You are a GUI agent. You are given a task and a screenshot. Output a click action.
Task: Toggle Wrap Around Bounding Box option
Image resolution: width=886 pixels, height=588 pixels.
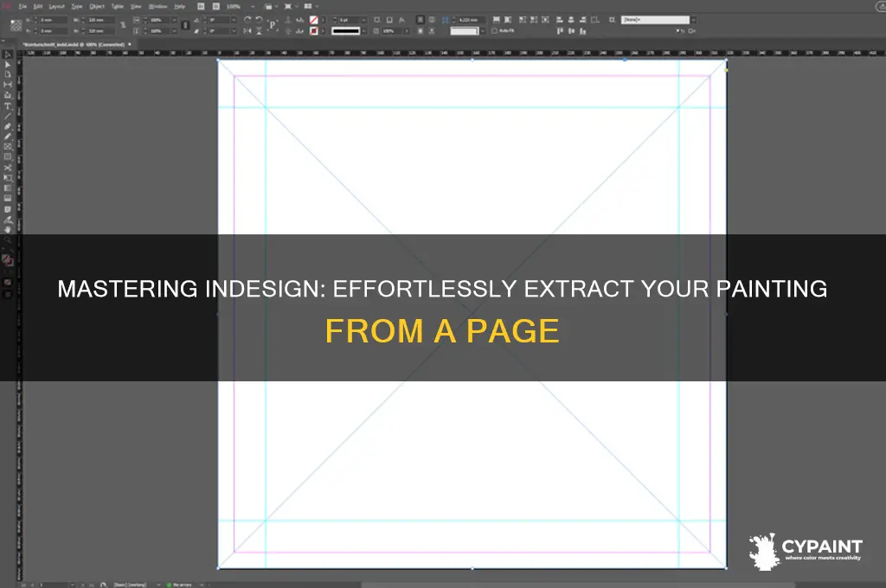432,20
